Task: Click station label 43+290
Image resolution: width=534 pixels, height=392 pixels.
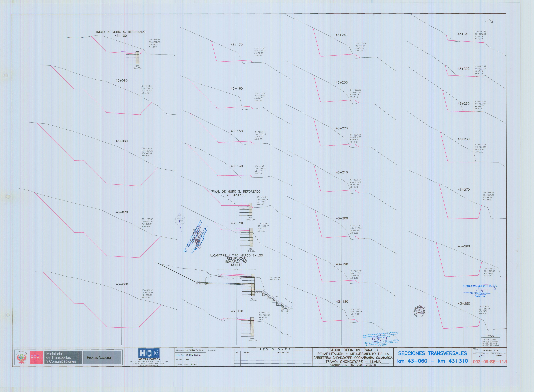Action: click(x=464, y=104)
